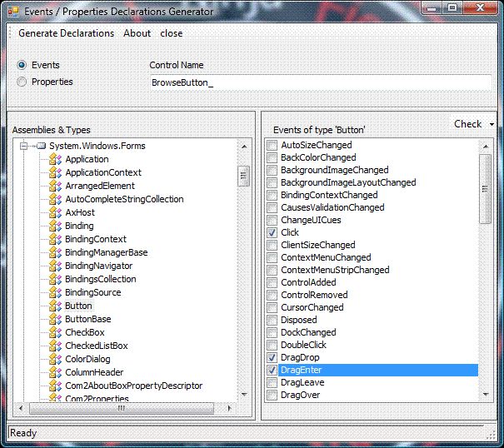Click the BindingContext type icon
The image size is (504, 448).
click(x=55, y=240)
